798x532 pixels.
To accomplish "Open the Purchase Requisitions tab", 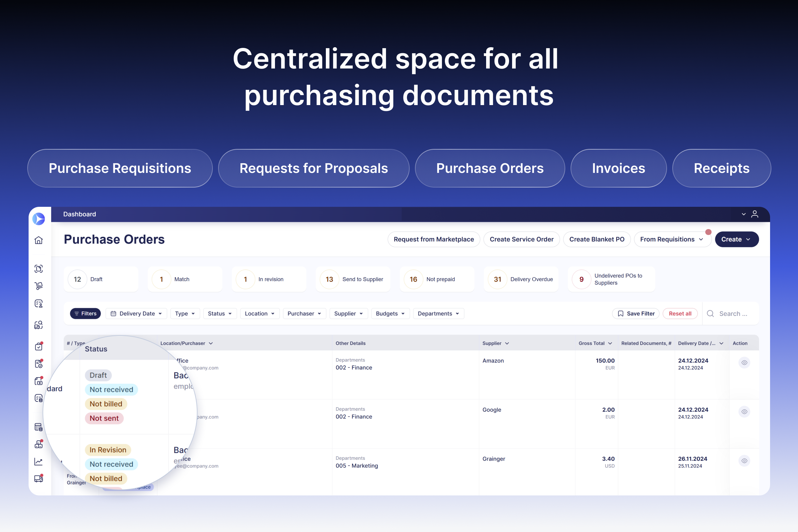I will [119, 168].
